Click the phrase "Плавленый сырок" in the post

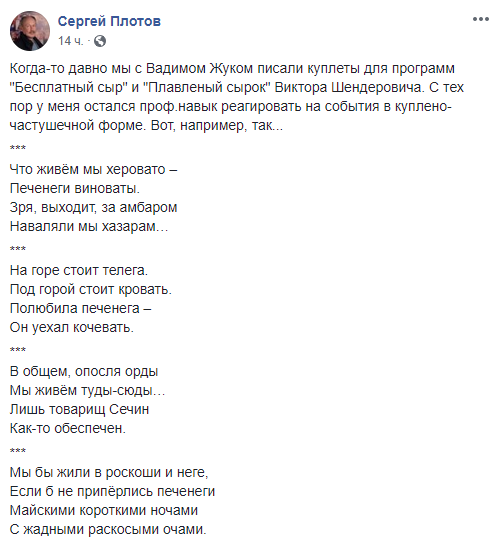(x=207, y=87)
